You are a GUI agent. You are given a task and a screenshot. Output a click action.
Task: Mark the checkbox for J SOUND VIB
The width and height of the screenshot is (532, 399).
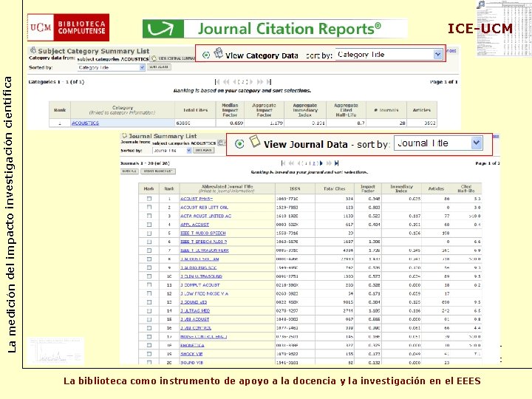click(149, 302)
